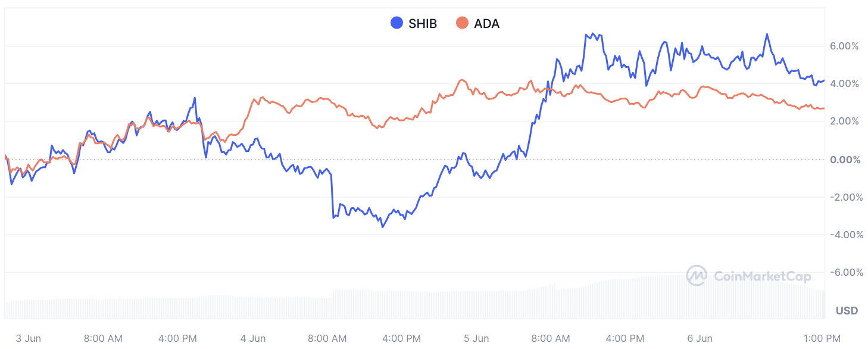The height and width of the screenshot is (349, 868).
Task: Click the SHIB legend text label
Action: (422, 24)
